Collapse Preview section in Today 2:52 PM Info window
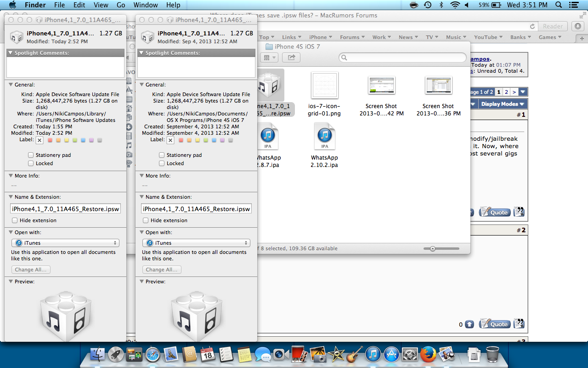This screenshot has width=588, height=368. pyautogui.click(x=11, y=282)
